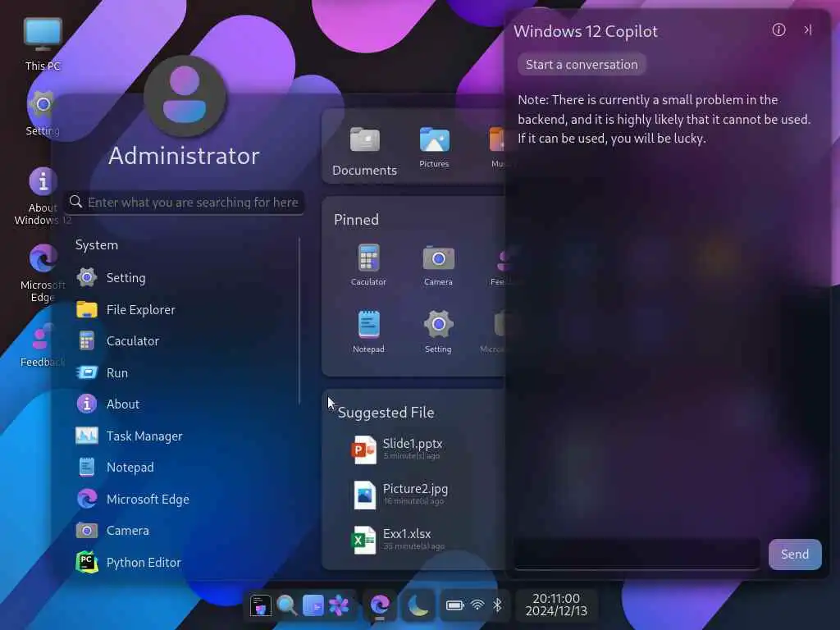
Task: Open Feedback desktop shortcut
Action: point(43,345)
